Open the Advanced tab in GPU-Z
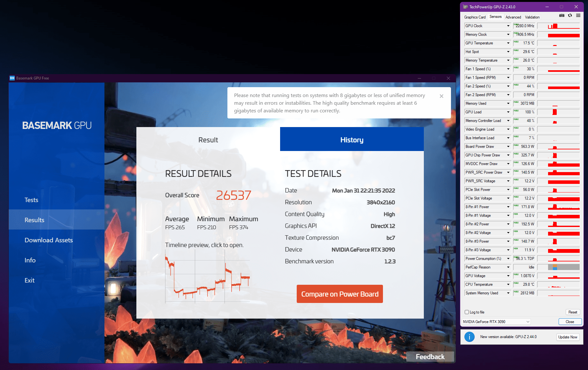Viewport: 588px width, 370px height. point(513,17)
